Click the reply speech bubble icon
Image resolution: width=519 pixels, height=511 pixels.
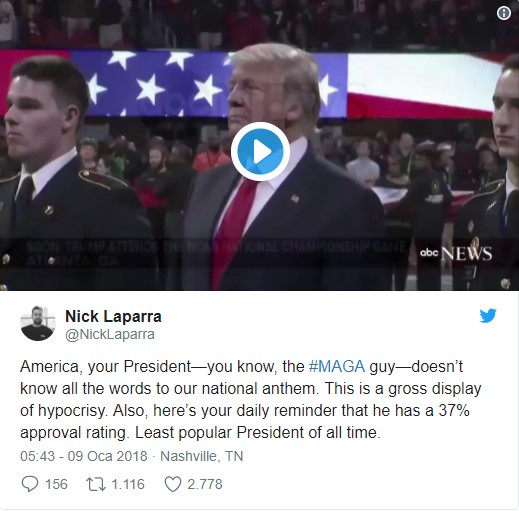tap(30, 484)
